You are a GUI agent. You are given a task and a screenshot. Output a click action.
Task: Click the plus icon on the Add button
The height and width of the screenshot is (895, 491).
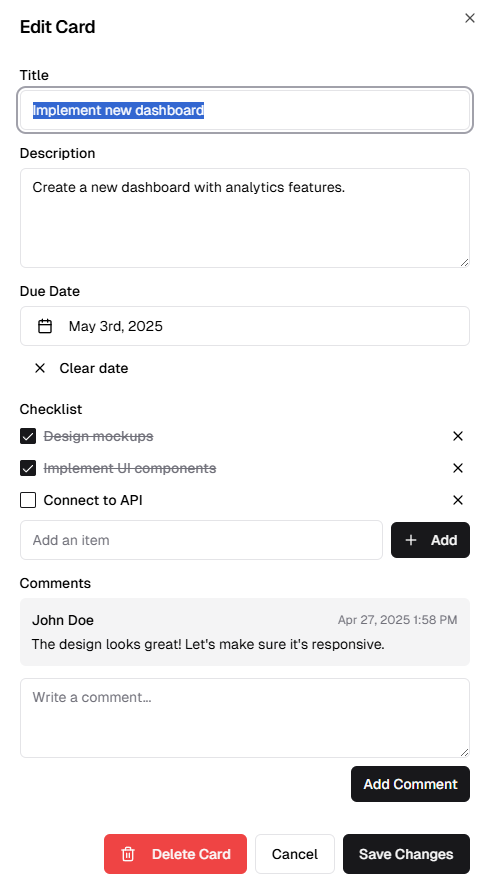pos(410,540)
